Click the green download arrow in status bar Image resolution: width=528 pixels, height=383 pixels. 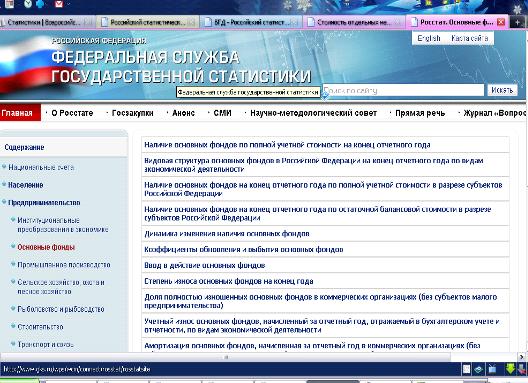[510, 369]
